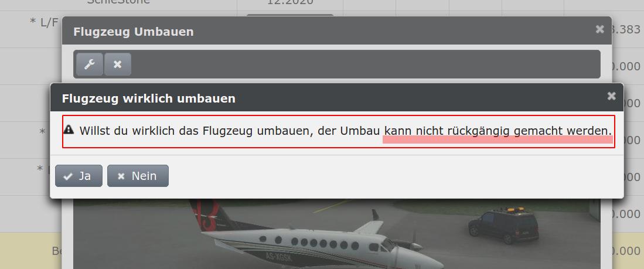Confirm rebuild with the Ja button
This screenshot has width=644, height=269.
tap(79, 176)
